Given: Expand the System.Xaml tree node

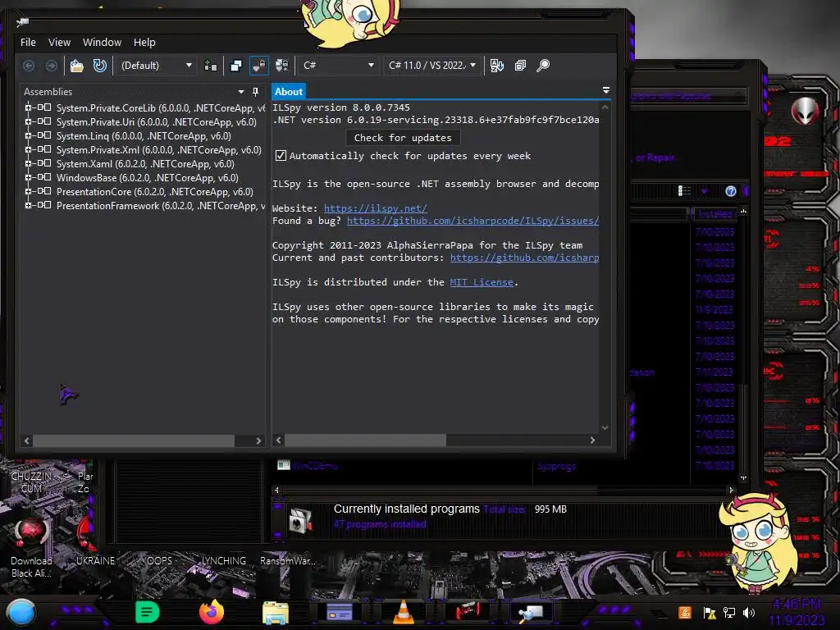Looking at the screenshot, I should 28,163.
